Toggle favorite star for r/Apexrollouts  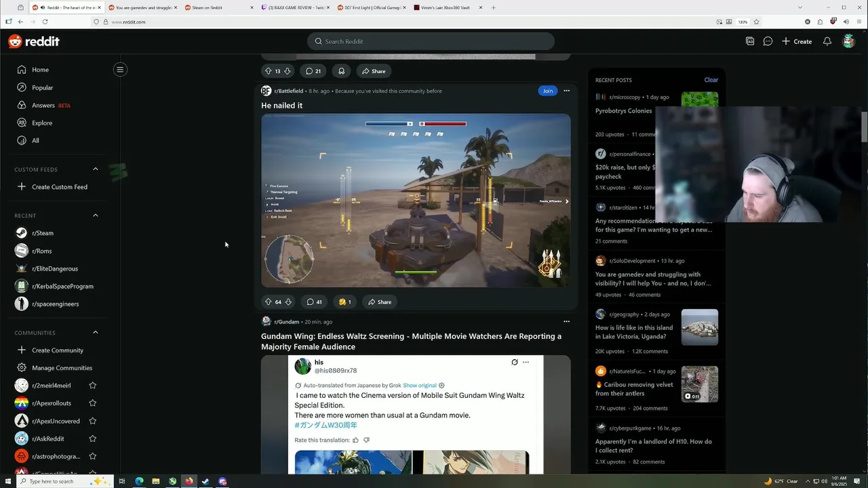[93, 403]
